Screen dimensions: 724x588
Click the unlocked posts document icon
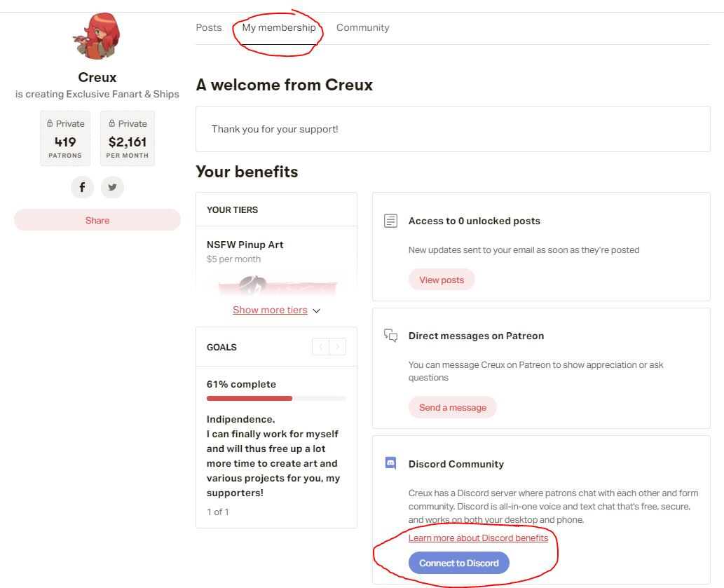(390, 221)
